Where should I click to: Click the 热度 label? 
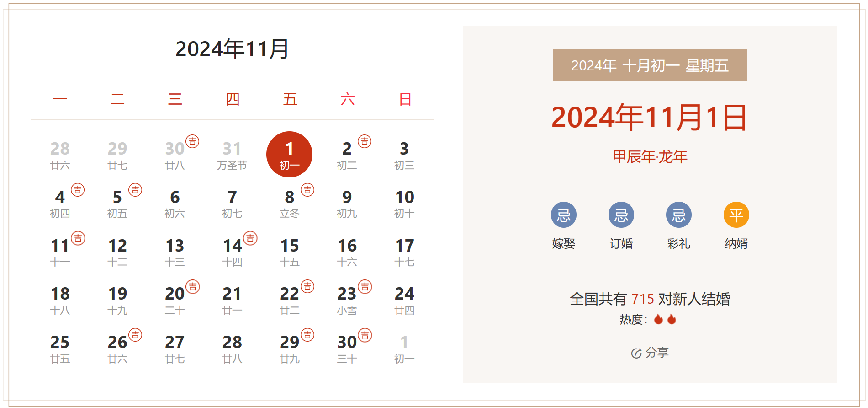pos(633,319)
